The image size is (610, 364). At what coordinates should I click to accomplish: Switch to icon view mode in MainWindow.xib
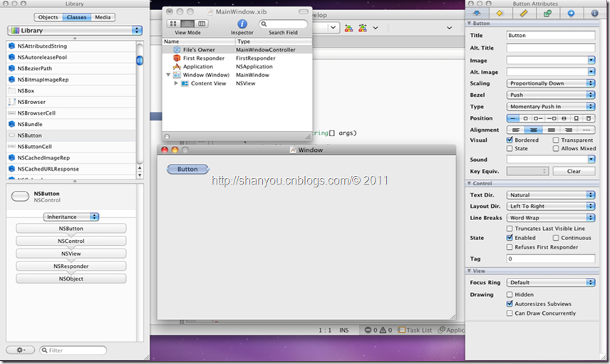[173, 24]
